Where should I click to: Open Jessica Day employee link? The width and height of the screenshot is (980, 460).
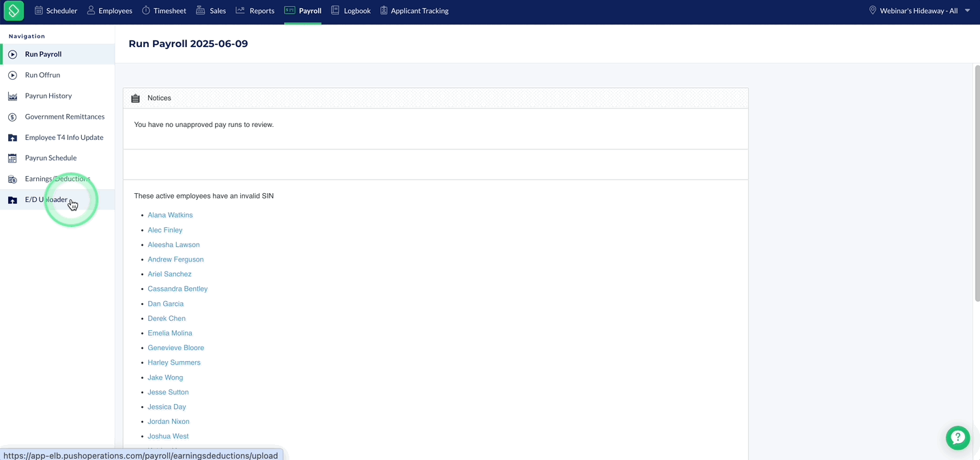[x=167, y=407]
